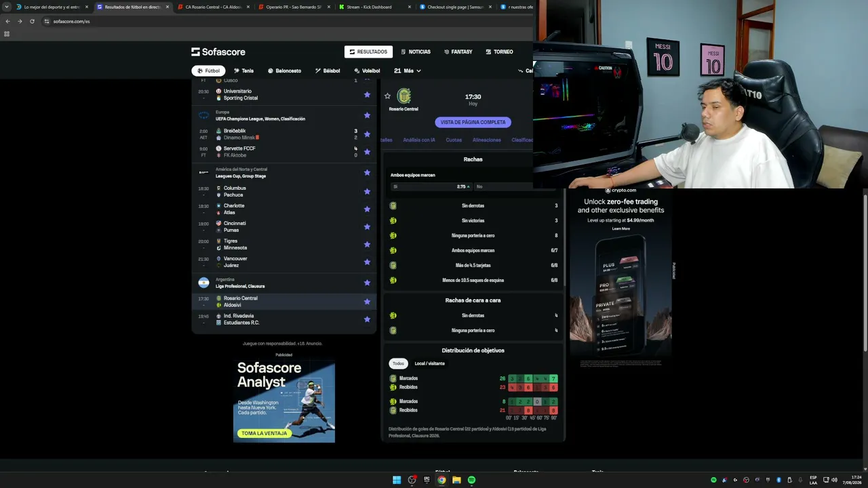
Task: Open the Rosario Central vs Aldosivi match row
Action: 284,302
